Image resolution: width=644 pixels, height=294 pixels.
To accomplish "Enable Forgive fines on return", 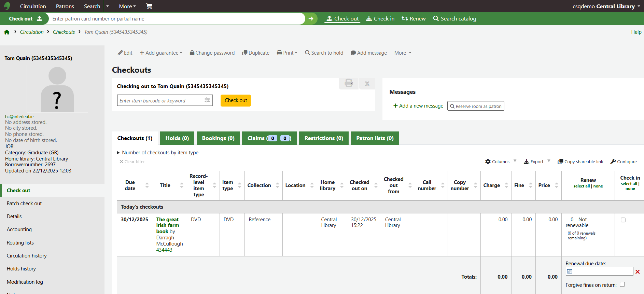I will 622,284.
